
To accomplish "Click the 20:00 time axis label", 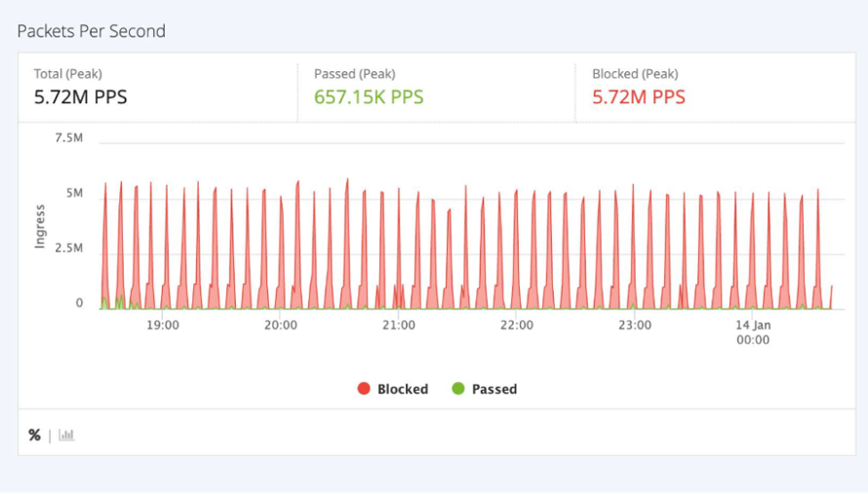I will click(x=281, y=324).
